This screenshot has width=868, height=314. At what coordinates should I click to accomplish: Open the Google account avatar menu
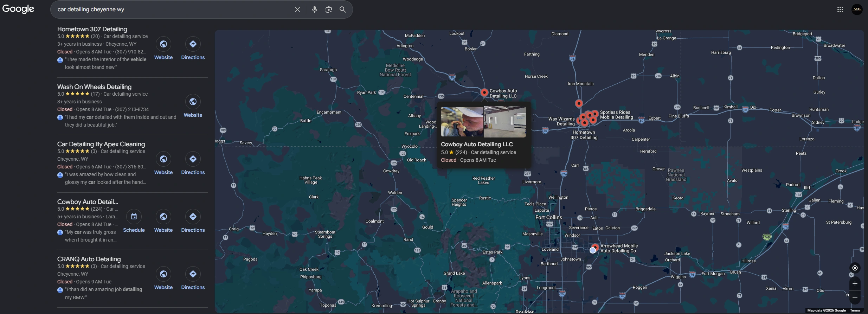(x=857, y=9)
